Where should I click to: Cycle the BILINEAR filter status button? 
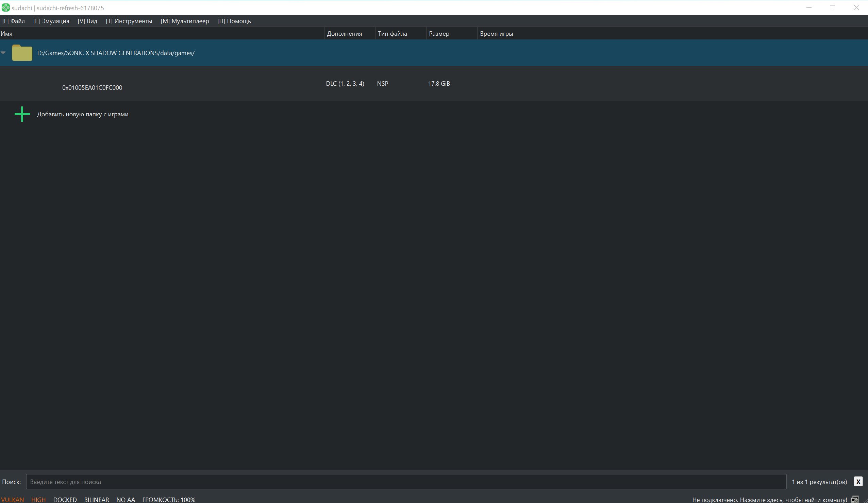click(97, 500)
